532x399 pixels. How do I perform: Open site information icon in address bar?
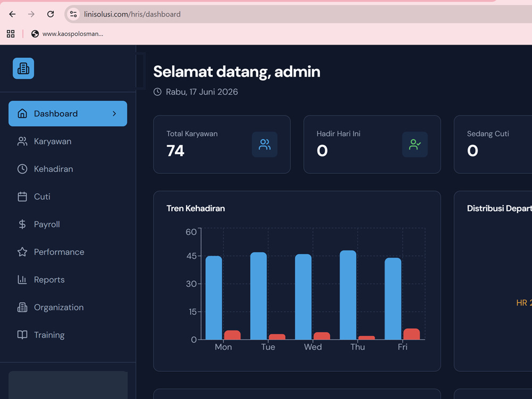73,14
